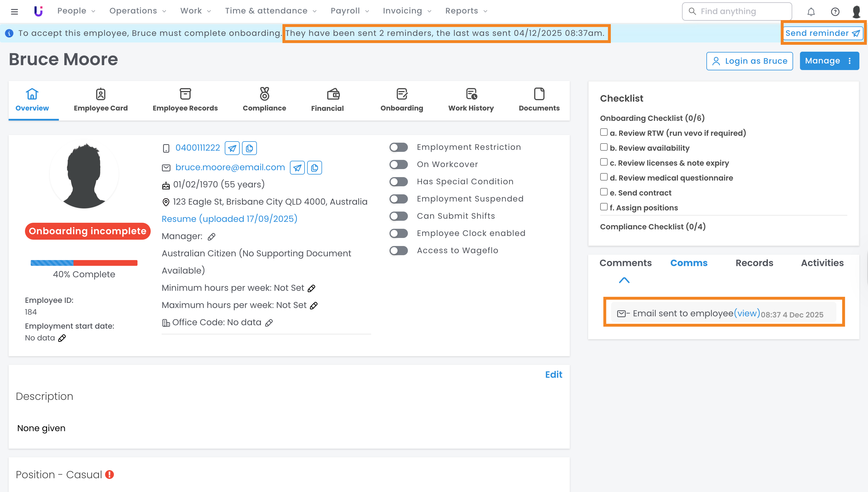The width and height of the screenshot is (868, 492).
Task: Copy bruce.moore@email.com address icon
Action: click(314, 168)
